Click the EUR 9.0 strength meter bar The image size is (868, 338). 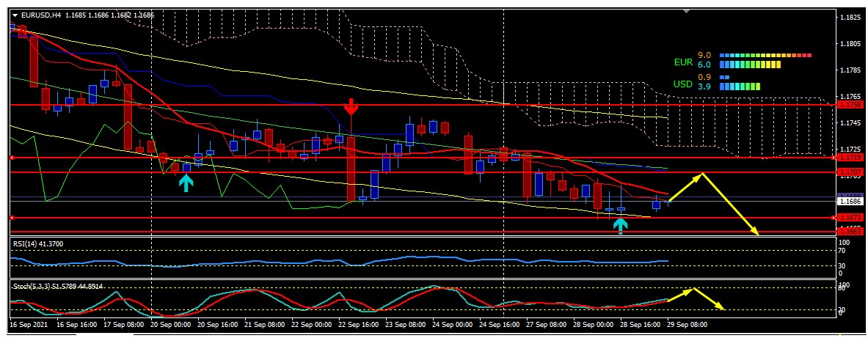(x=765, y=55)
